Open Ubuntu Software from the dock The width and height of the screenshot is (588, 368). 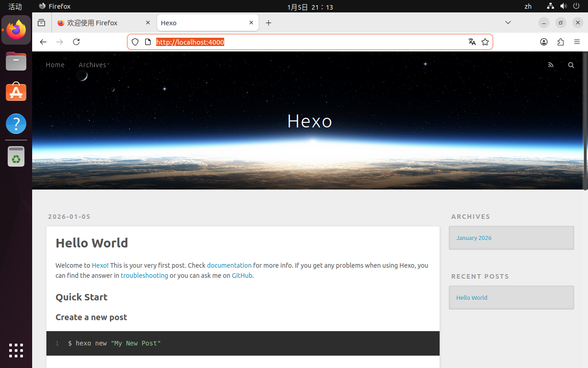click(16, 92)
